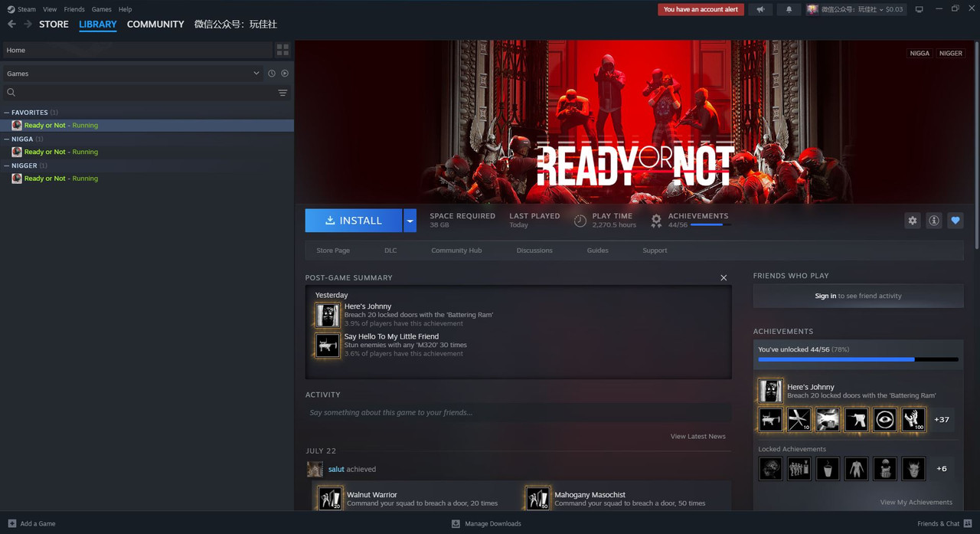The width and height of the screenshot is (980, 534).
Task: Open the LIBRARY tab
Action: 98,24
